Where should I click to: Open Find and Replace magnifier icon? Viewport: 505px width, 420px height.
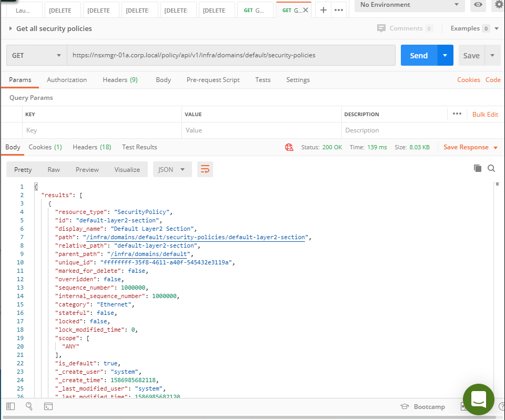[x=29, y=406]
